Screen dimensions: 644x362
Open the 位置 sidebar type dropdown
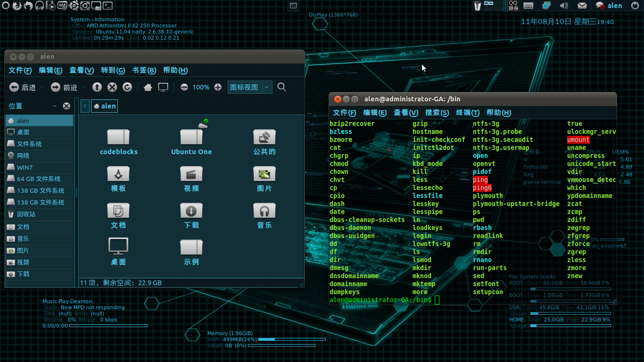[54, 106]
